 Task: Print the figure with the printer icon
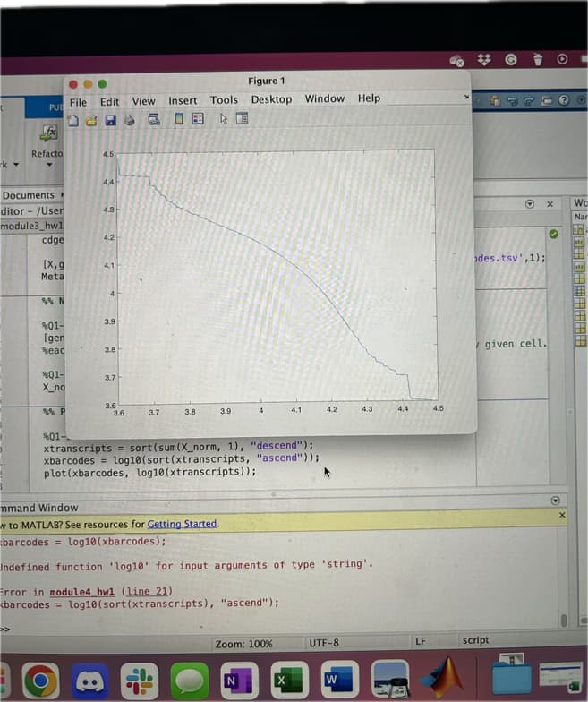tap(129, 119)
